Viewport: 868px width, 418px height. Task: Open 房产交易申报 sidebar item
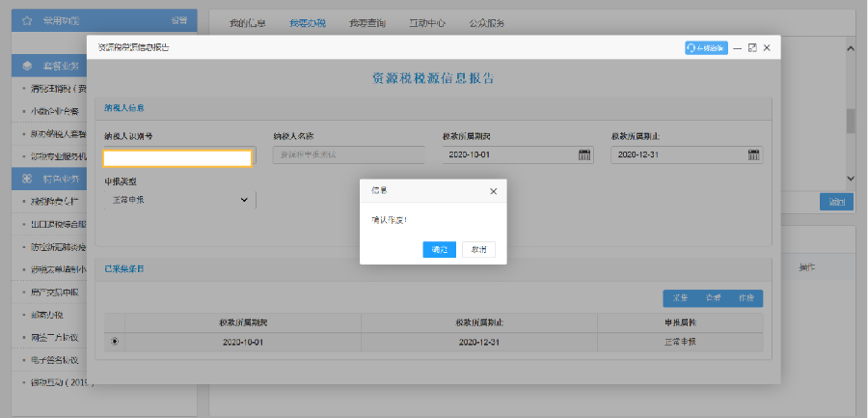coord(54,293)
